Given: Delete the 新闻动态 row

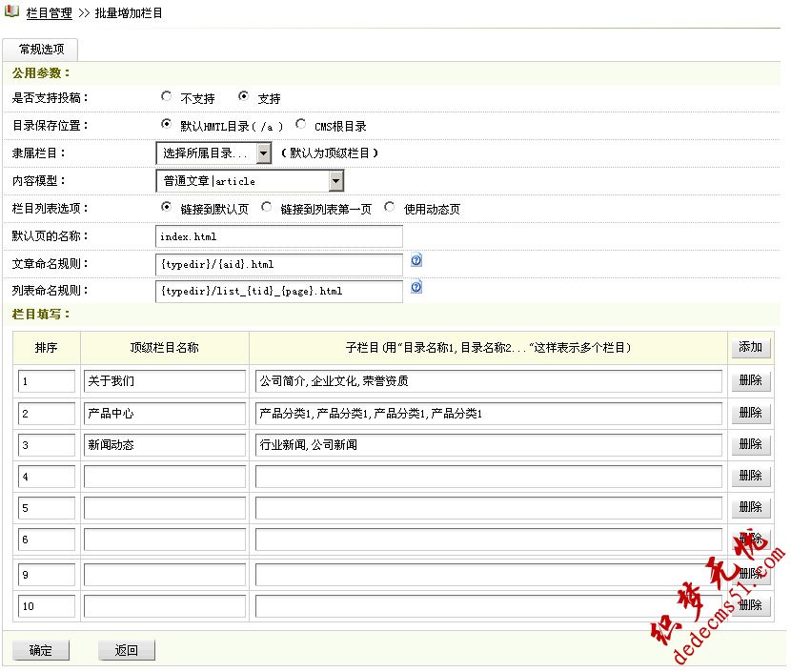Looking at the screenshot, I should click(x=750, y=444).
